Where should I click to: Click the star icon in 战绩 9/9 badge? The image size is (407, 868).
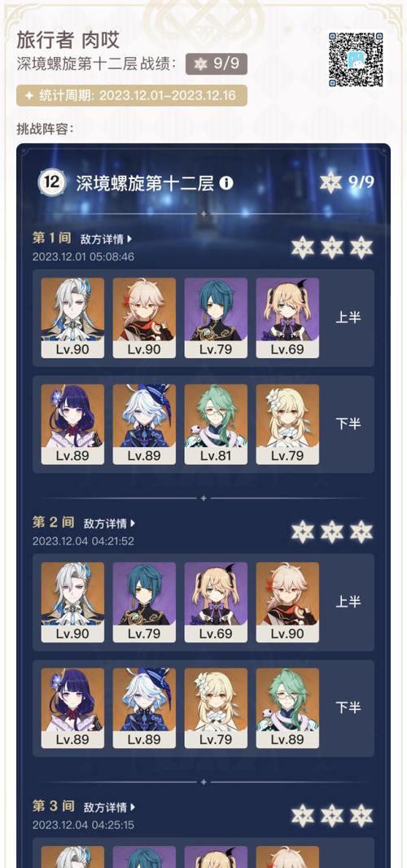(200, 64)
